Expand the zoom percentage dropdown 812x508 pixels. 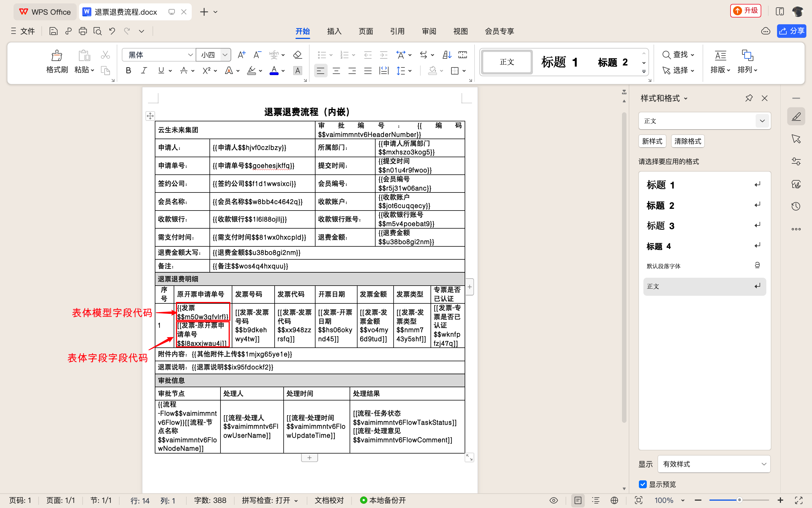click(683, 500)
